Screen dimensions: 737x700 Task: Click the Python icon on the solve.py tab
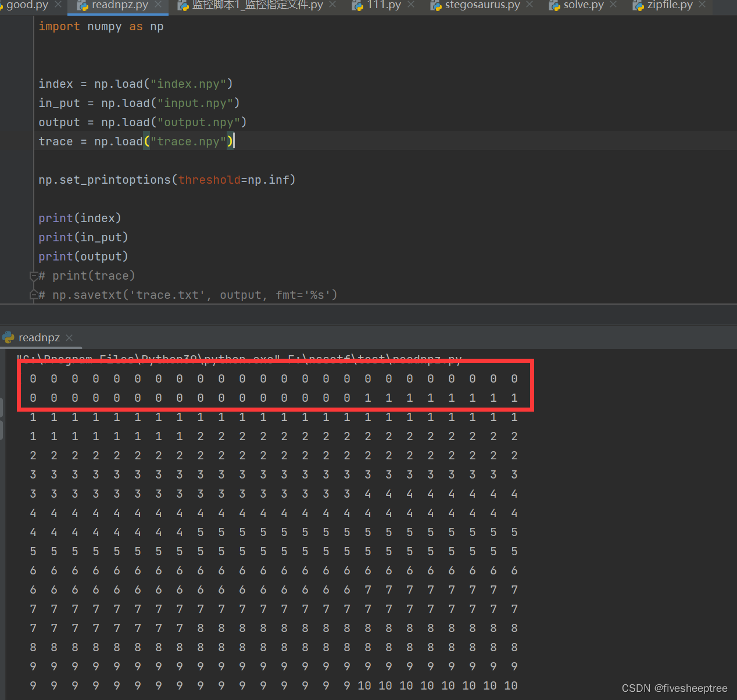pos(555,6)
